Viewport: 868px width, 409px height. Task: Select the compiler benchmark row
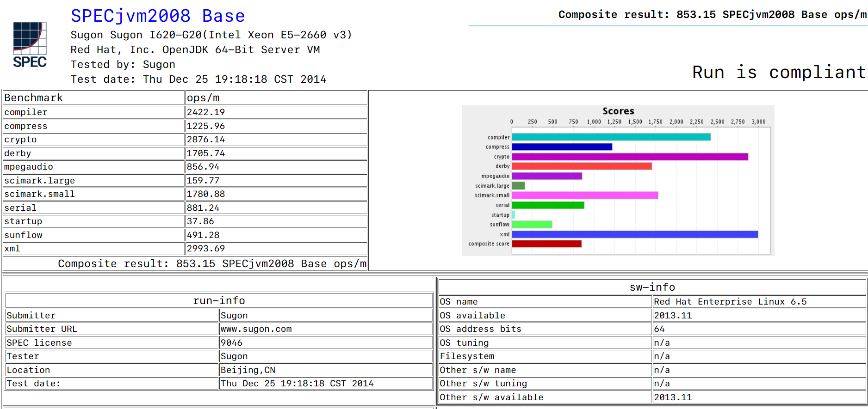pyautogui.click(x=185, y=112)
